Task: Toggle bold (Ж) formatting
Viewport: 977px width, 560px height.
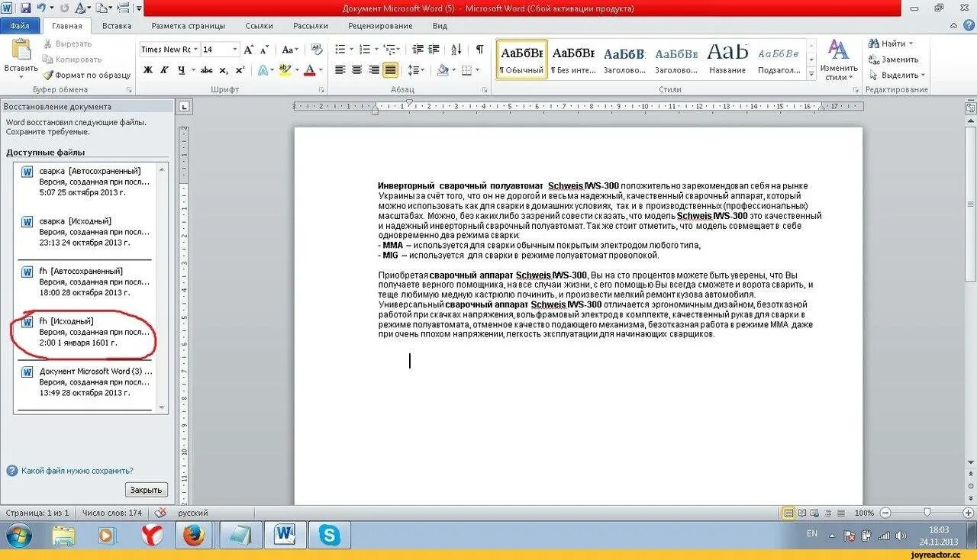Action: [148, 69]
